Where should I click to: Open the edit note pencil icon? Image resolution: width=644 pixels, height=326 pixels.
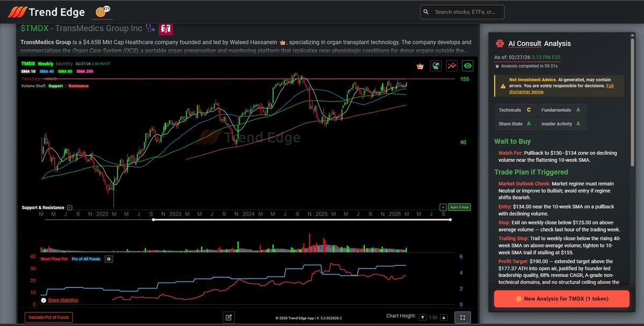229,317
